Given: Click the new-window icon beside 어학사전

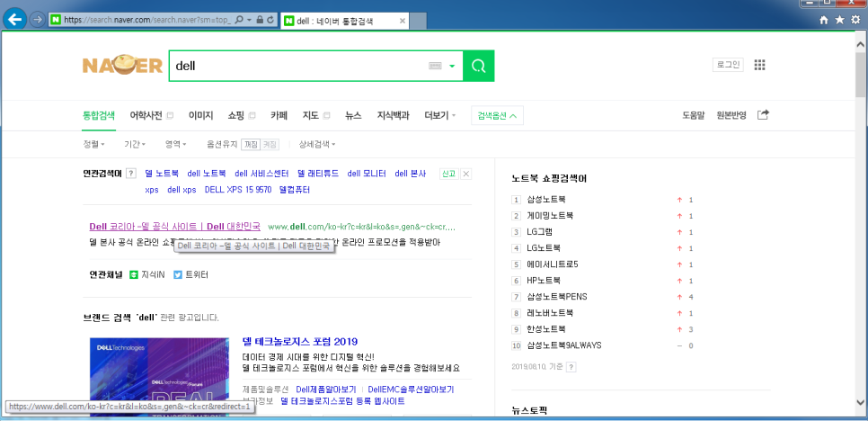Looking at the screenshot, I should (170, 116).
